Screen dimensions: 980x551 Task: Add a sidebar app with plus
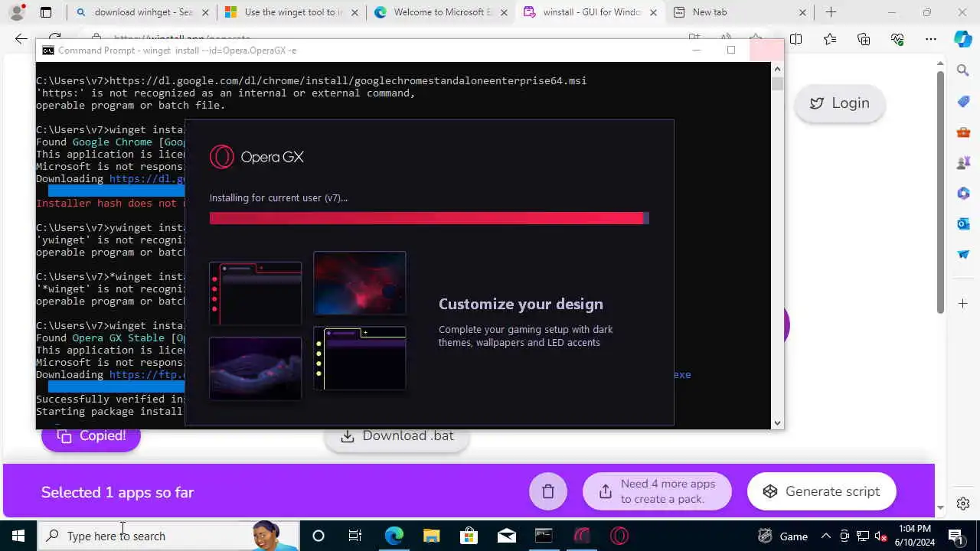click(963, 304)
